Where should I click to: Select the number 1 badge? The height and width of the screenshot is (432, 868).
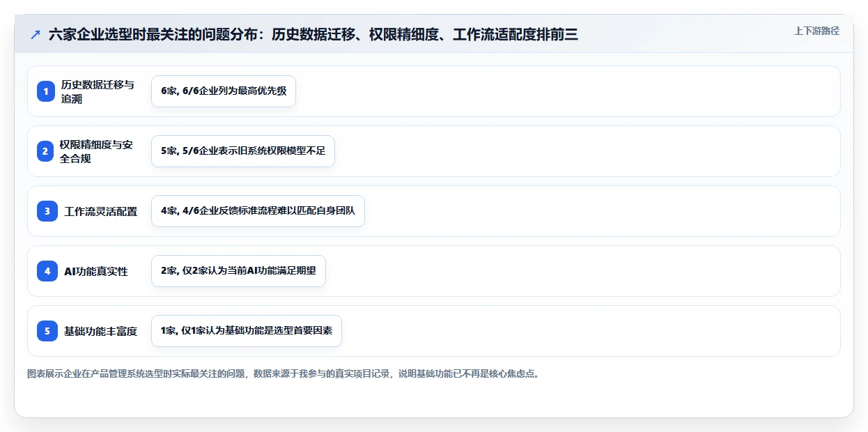pos(46,91)
